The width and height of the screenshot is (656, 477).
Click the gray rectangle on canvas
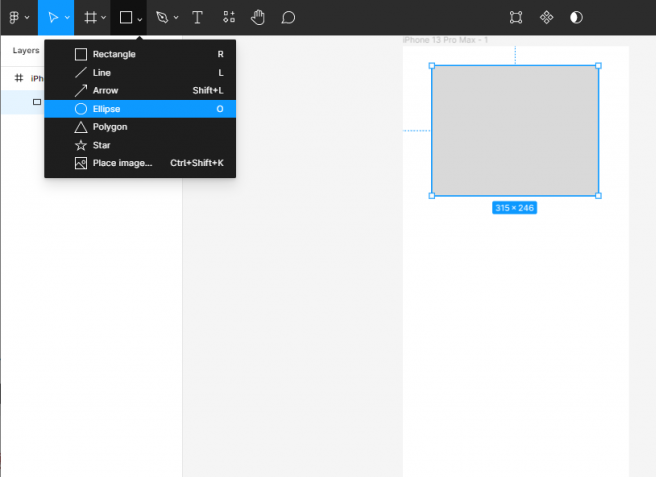pyautogui.click(x=515, y=130)
